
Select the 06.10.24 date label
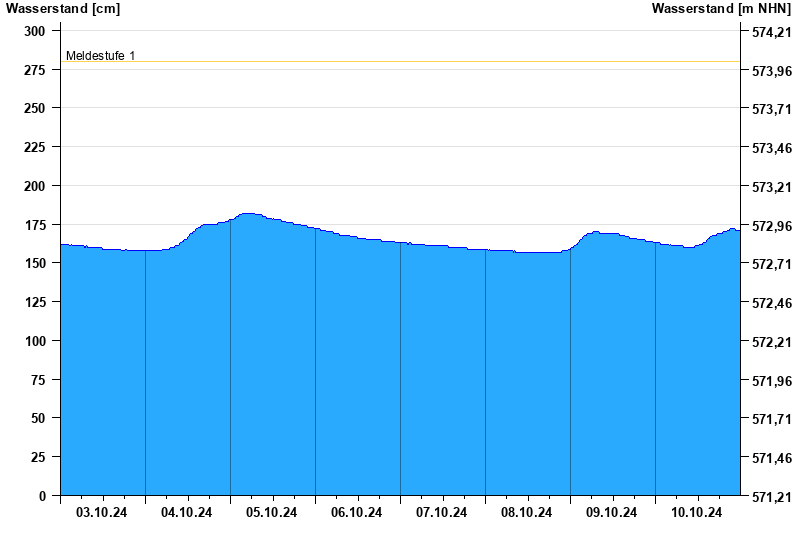tap(357, 513)
